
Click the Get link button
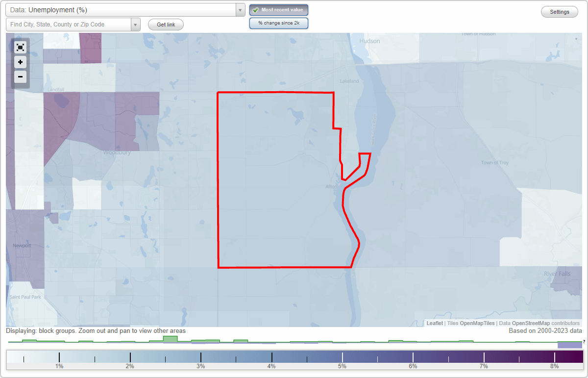click(165, 24)
